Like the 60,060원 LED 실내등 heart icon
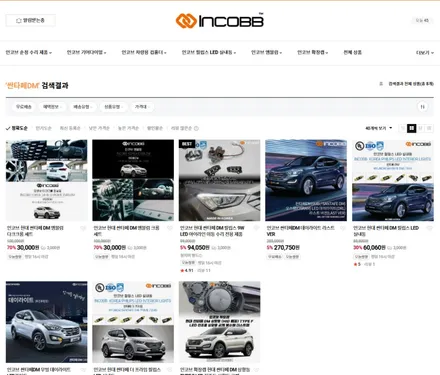 pos(430,228)
